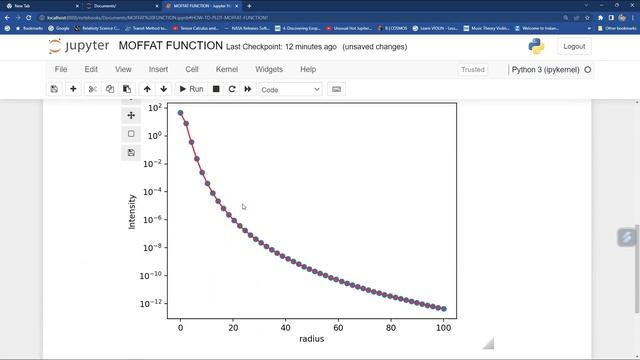Click the 'Intensity' y-axis label
Viewport: 640px width, 360px height.
point(131,212)
